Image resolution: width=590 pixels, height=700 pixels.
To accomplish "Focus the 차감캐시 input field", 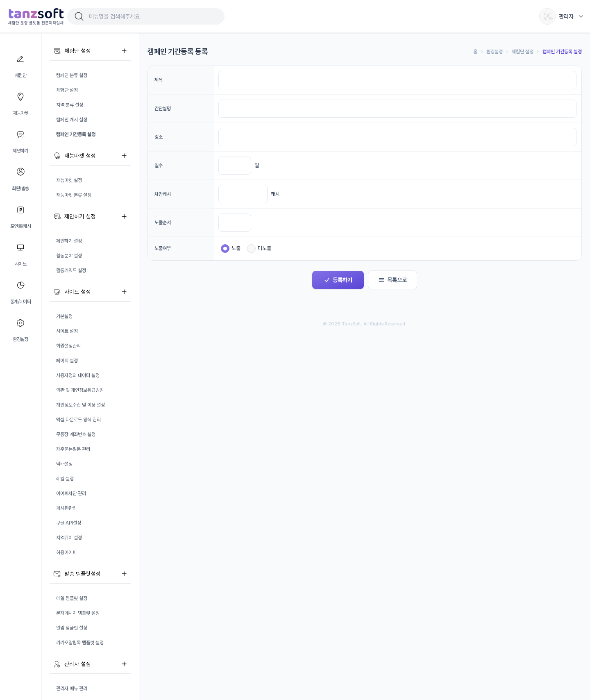I will pos(243,194).
